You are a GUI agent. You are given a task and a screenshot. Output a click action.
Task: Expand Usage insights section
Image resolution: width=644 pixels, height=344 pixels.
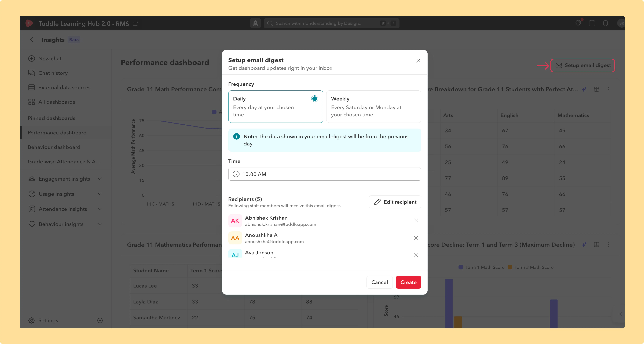click(x=66, y=194)
